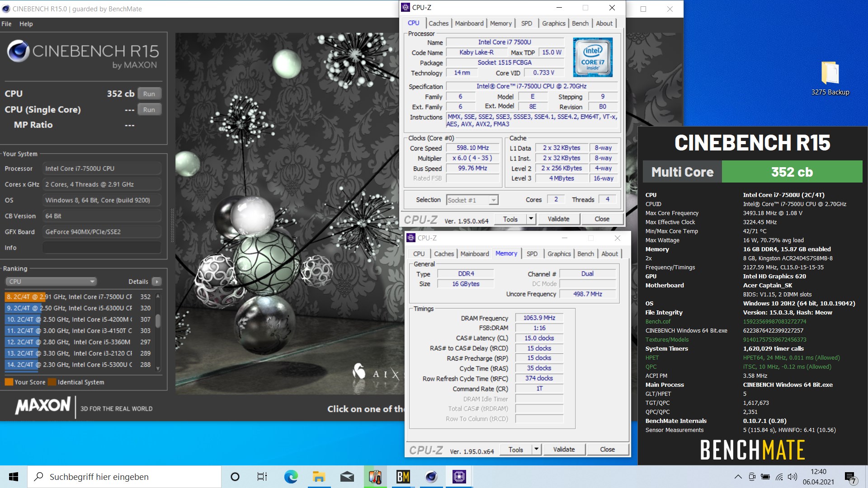Click the Info input field in Your System
Screen dimensions: 868x488
[102, 248]
